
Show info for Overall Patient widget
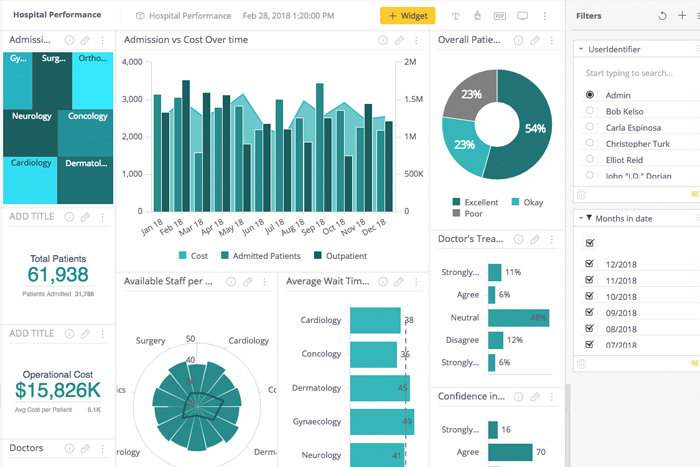coord(518,40)
